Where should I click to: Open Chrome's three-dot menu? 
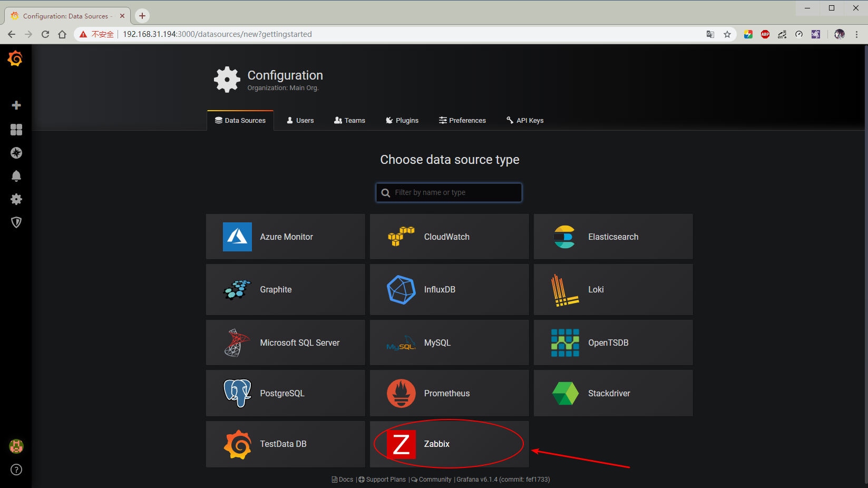(857, 34)
